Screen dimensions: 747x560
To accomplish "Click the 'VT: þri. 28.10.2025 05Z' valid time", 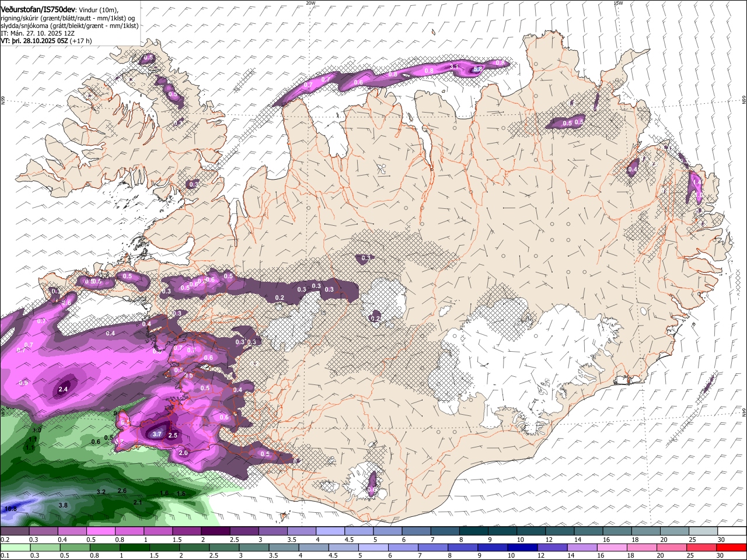I will point(34,41).
